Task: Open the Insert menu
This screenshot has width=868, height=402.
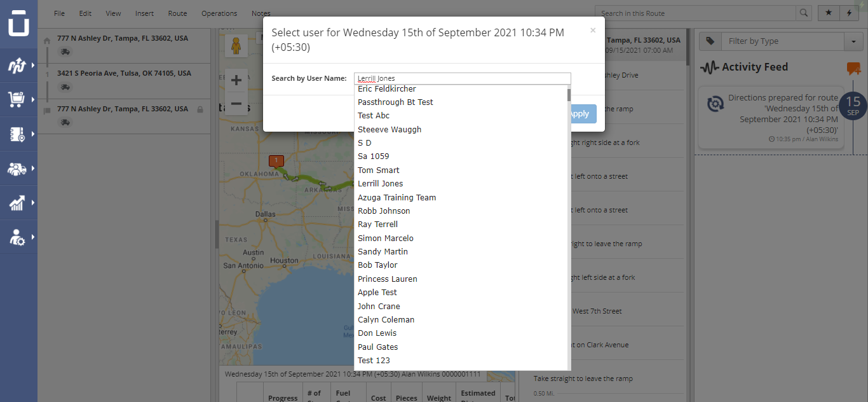Action: 144,13
